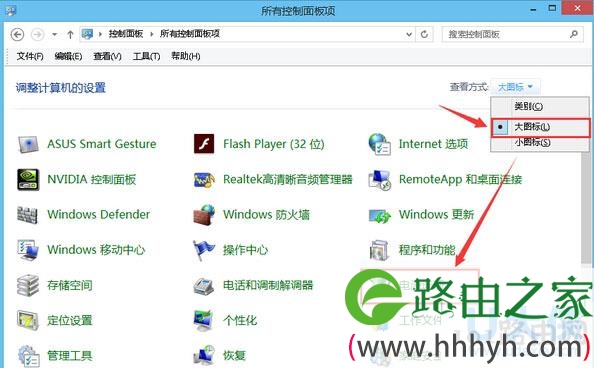
Task: Open the 个性化 monitor icon
Action: 204,321
